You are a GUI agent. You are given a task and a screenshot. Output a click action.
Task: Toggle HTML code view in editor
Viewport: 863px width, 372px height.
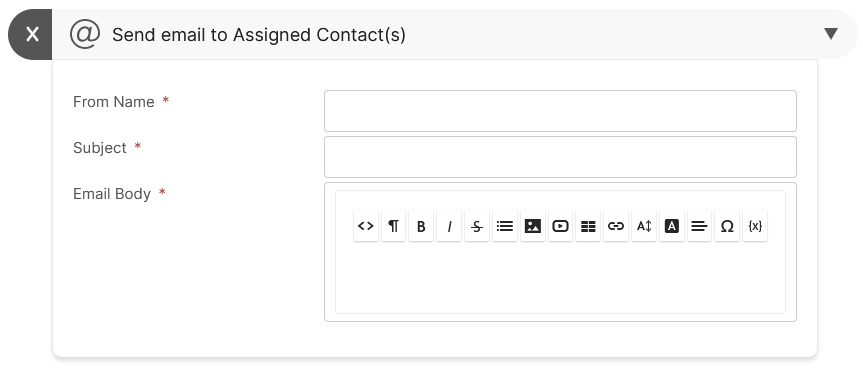365,226
